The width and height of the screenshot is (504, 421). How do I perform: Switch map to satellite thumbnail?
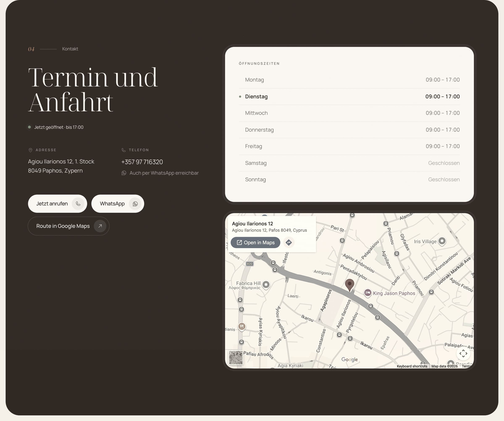(x=236, y=358)
